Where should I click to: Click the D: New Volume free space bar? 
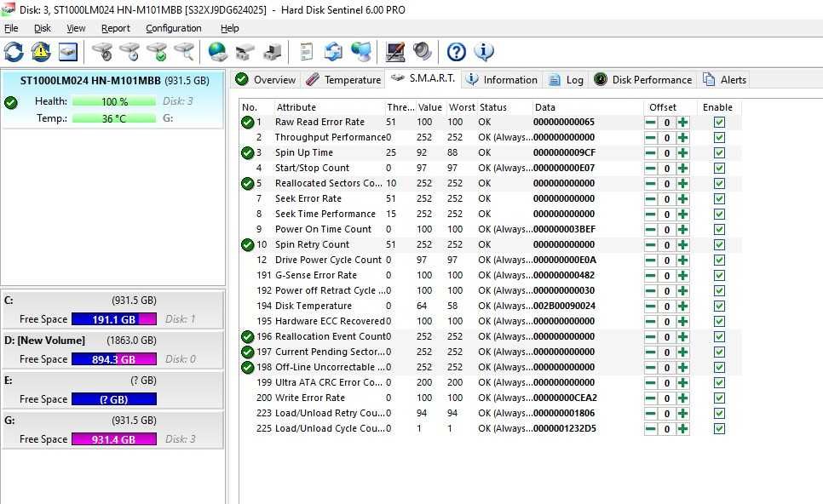(114, 359)
